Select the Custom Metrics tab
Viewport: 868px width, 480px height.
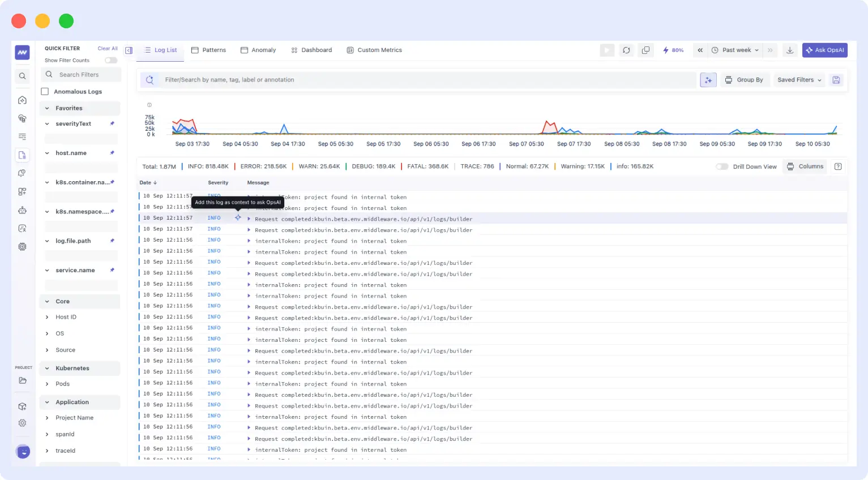coord(374,50)
